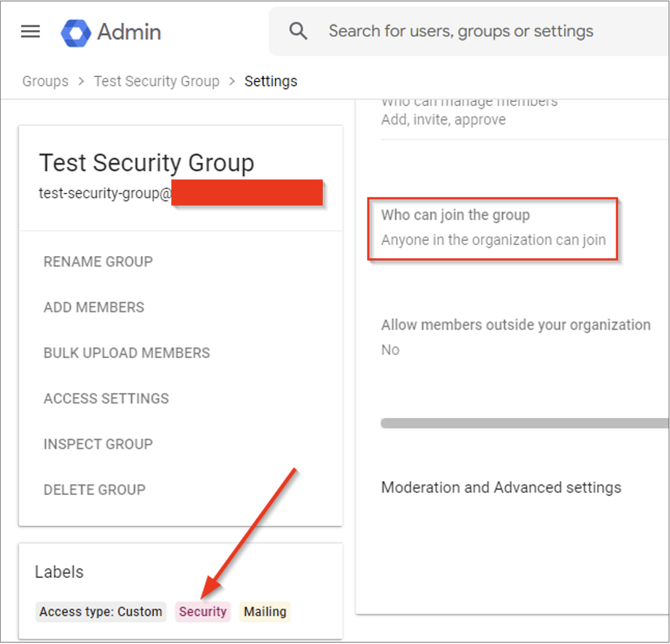Click DELETE GROUP
Screen dimensions: 670x644
coord(94,489)
